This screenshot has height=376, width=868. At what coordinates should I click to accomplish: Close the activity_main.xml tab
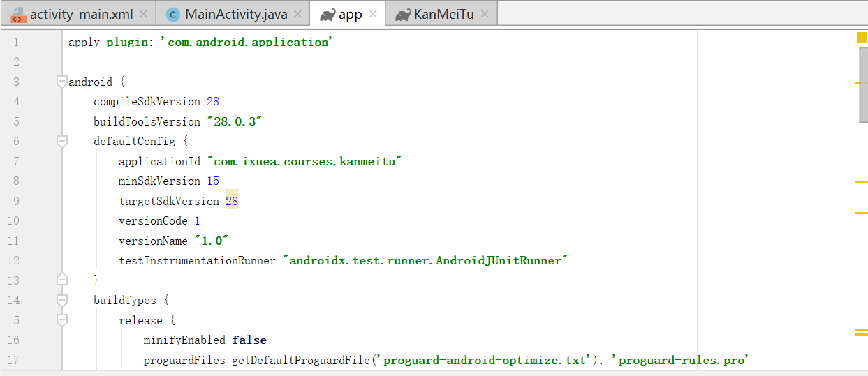[144, 14]
